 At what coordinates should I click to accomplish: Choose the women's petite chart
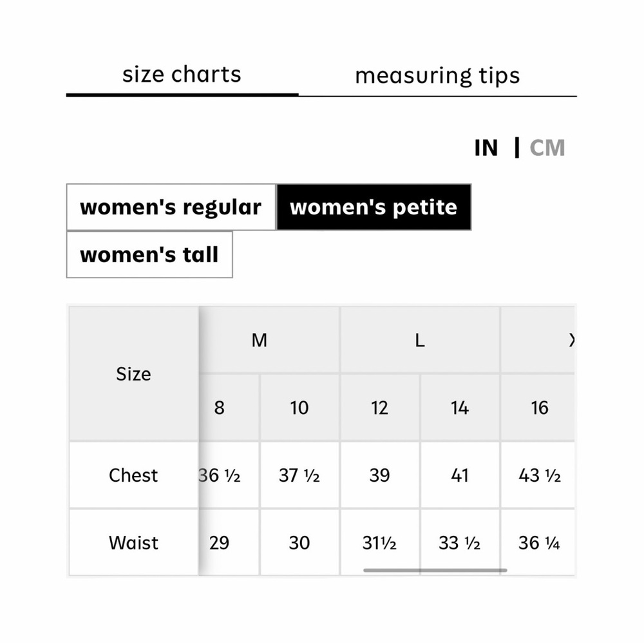coord(374,207)
